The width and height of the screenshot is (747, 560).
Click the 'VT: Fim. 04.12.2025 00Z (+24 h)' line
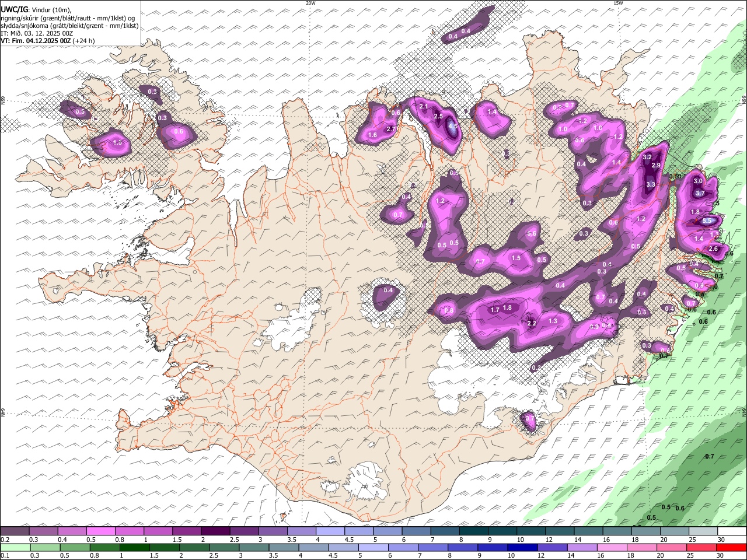click(48, 41)
